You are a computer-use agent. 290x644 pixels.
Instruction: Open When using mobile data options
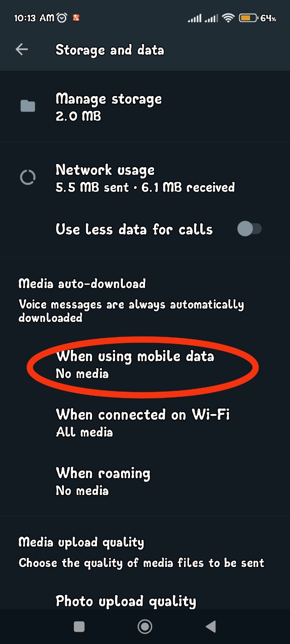(145, 365)
